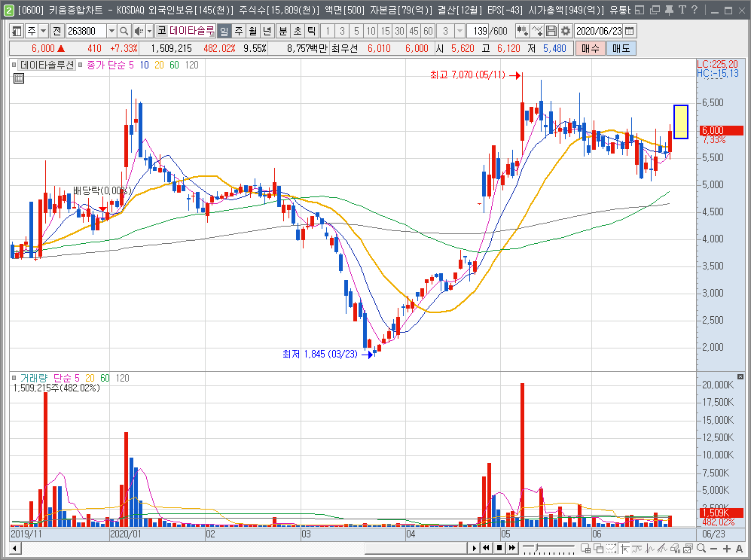Open the stock code search magnifier

pyautogui.click(x=124, y=31)
